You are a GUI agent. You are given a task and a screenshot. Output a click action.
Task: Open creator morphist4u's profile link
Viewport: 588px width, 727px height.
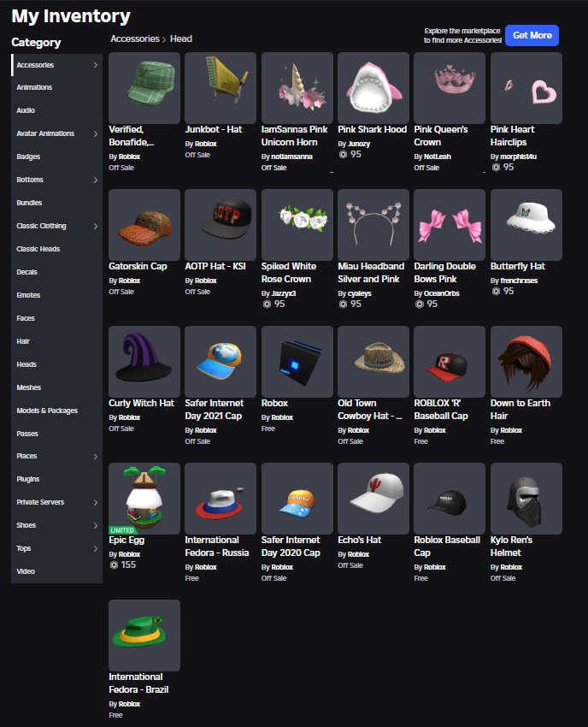[519, 157]
